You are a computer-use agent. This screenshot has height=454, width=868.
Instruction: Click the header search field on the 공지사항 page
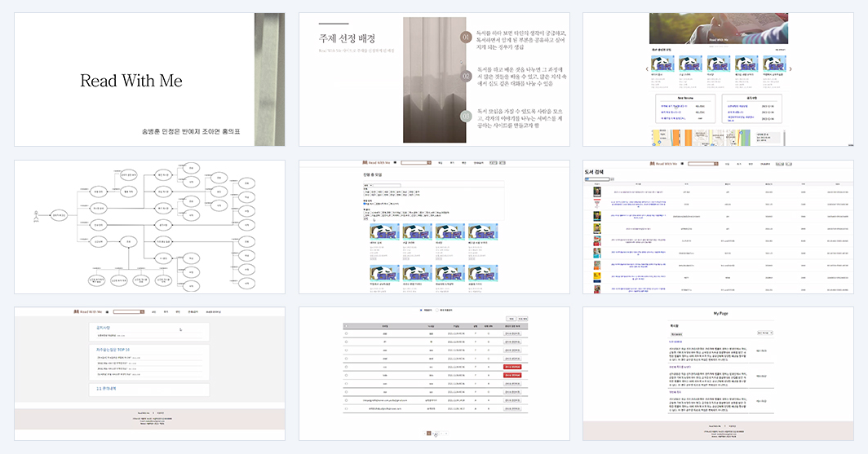[x=126, y=312]
